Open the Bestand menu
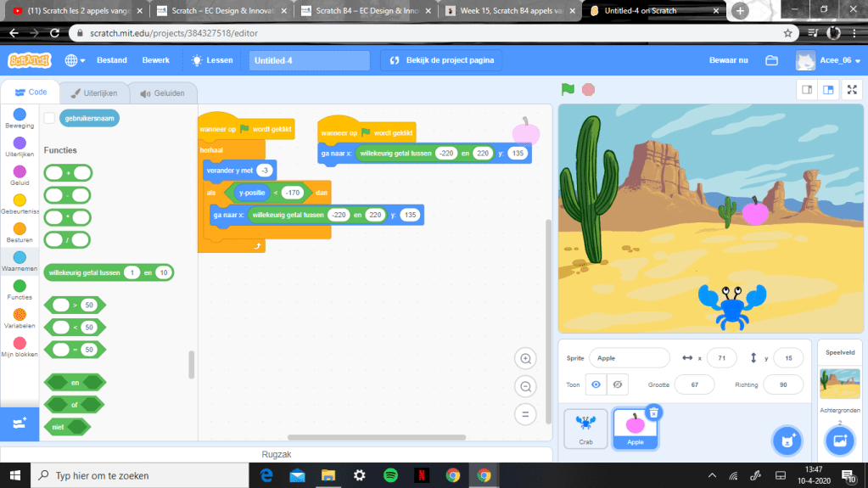The image size is (868, 488). (x=112, y=60)
